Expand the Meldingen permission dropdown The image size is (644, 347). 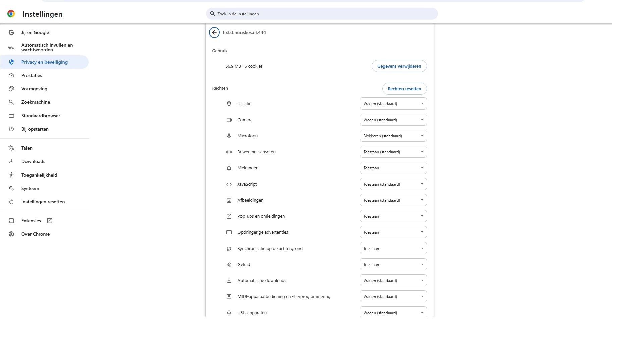(x=393, y=168)
